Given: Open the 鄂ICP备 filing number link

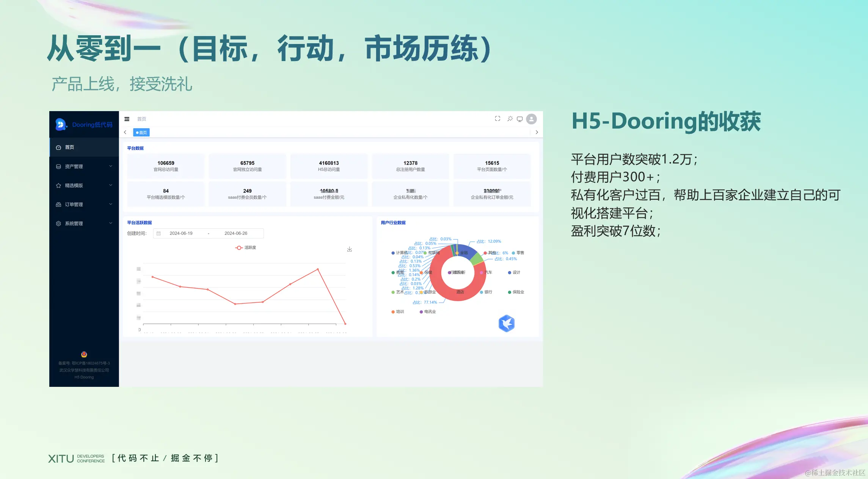Looking at the screenshot, I should pos(84,363).
